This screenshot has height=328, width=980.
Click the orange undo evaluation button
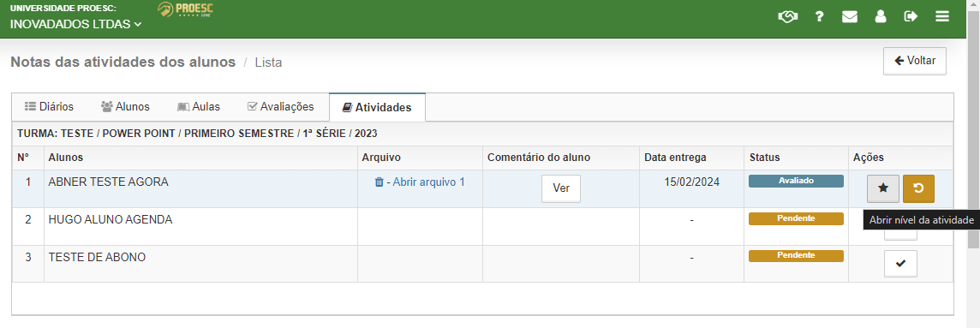pos(918,188)
